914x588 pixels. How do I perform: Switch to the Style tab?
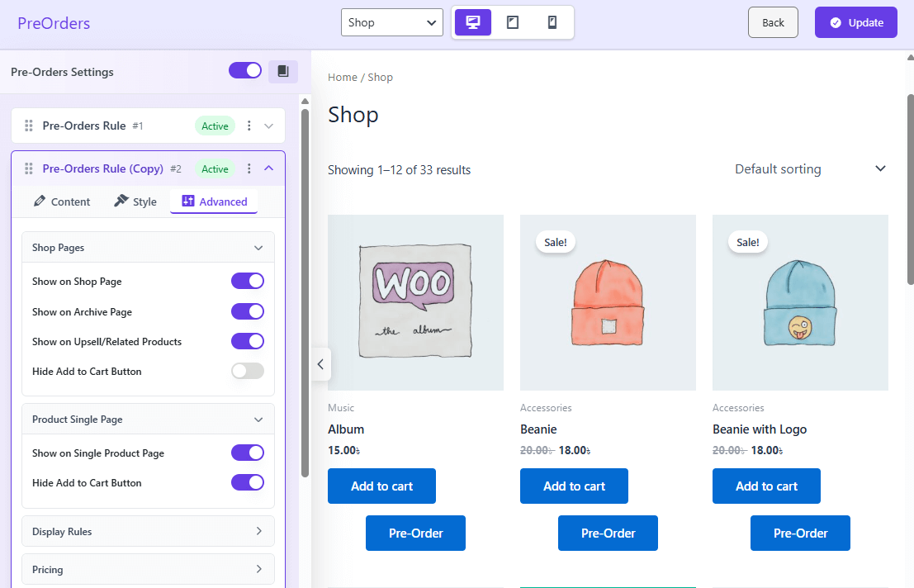(x=135, y=202)
